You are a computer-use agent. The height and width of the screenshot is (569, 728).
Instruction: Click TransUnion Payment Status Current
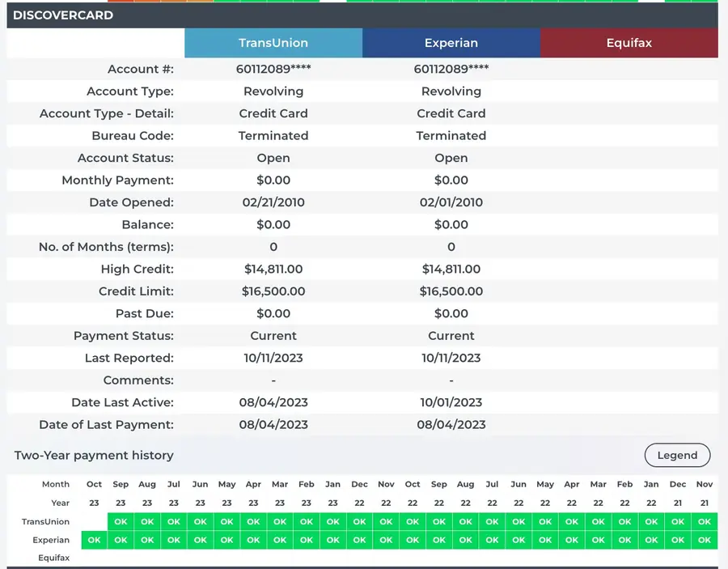[273, 336]
